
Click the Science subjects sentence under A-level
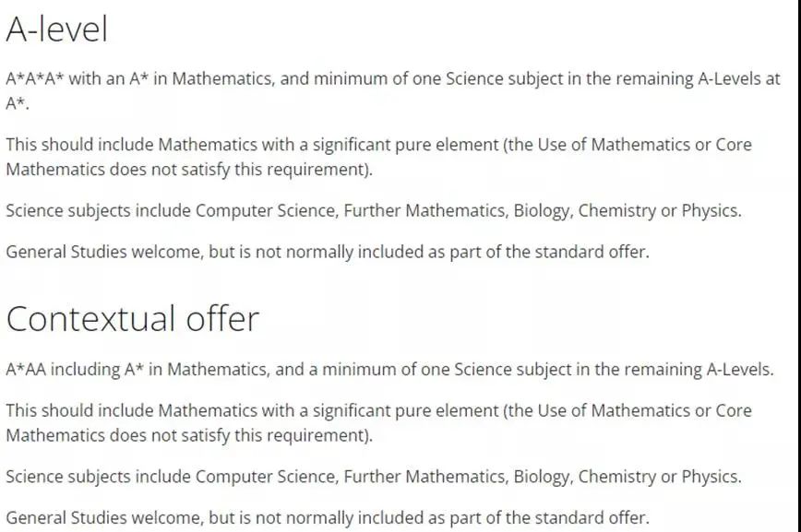coord(374,211)
